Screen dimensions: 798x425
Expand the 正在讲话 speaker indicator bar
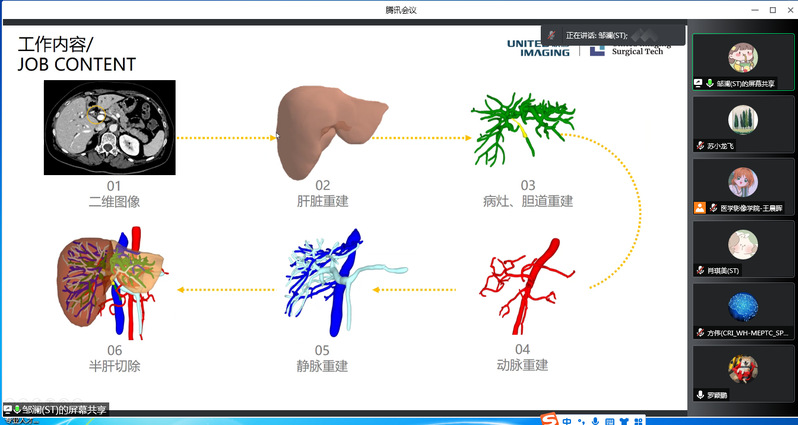tap(612, 35)
